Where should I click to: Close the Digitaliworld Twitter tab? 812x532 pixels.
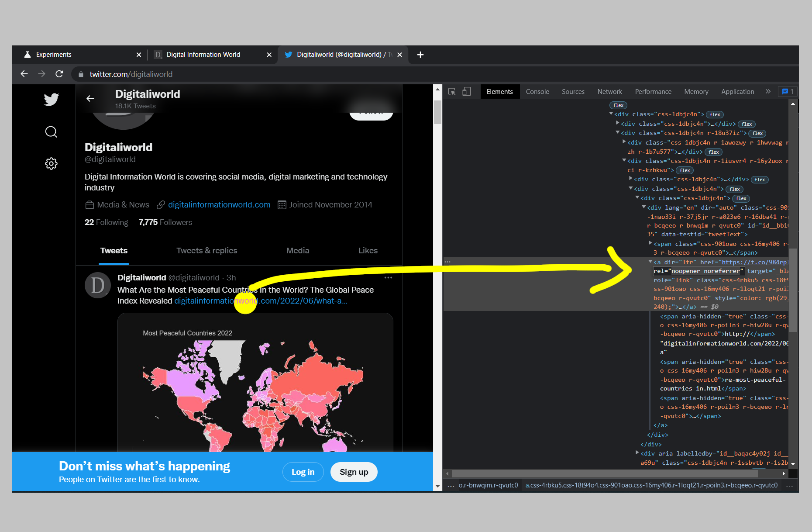[x=399, y=55]
